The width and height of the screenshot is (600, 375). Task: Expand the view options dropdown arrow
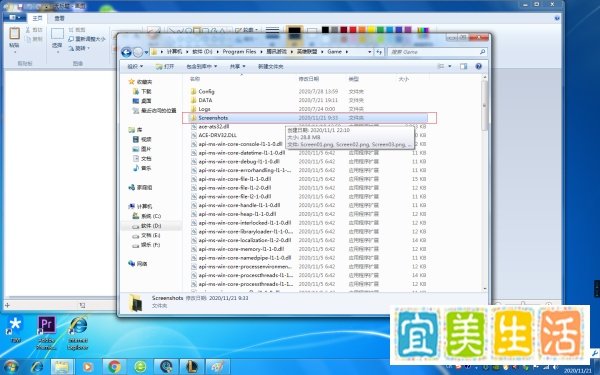pos(450,66)
